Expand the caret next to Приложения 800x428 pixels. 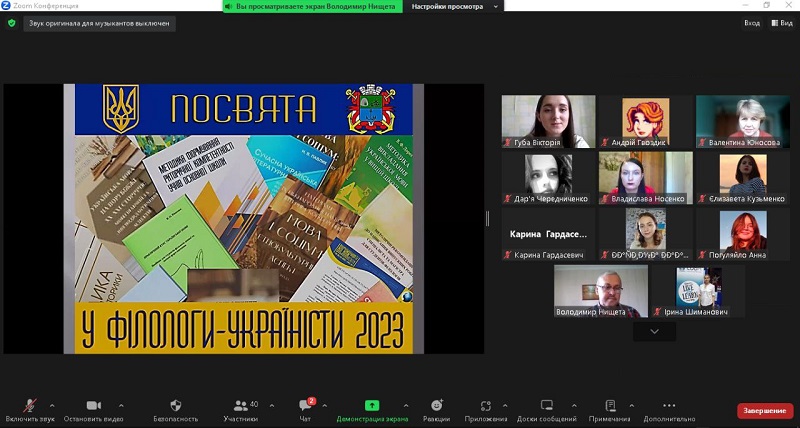pos(505,406)
